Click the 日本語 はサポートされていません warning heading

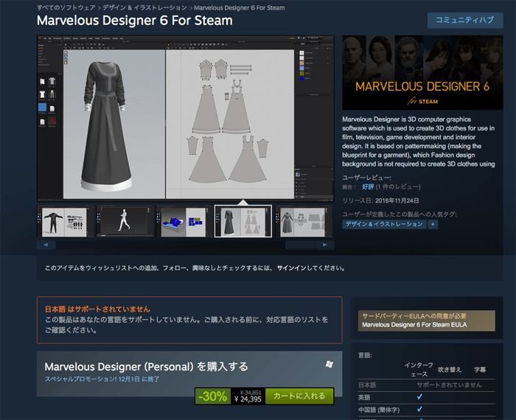pyautogui.click(x=97, y=309)
